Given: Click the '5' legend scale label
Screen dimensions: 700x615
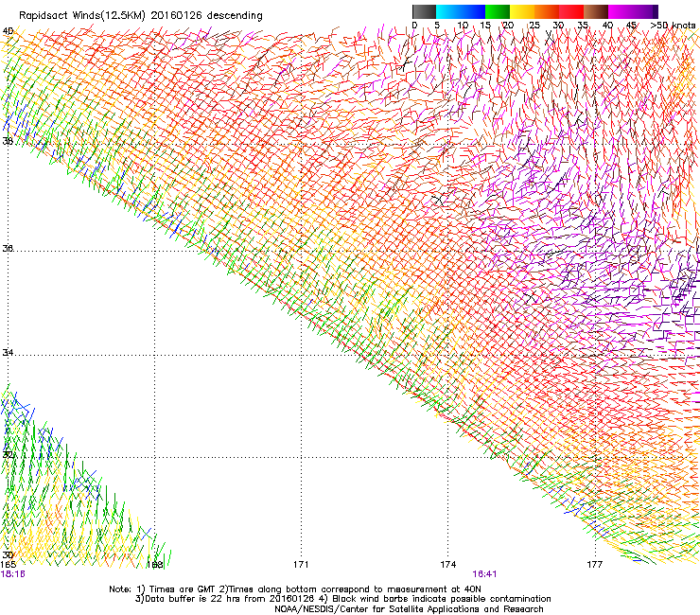Looking at the screenshot, I should 437,25.
